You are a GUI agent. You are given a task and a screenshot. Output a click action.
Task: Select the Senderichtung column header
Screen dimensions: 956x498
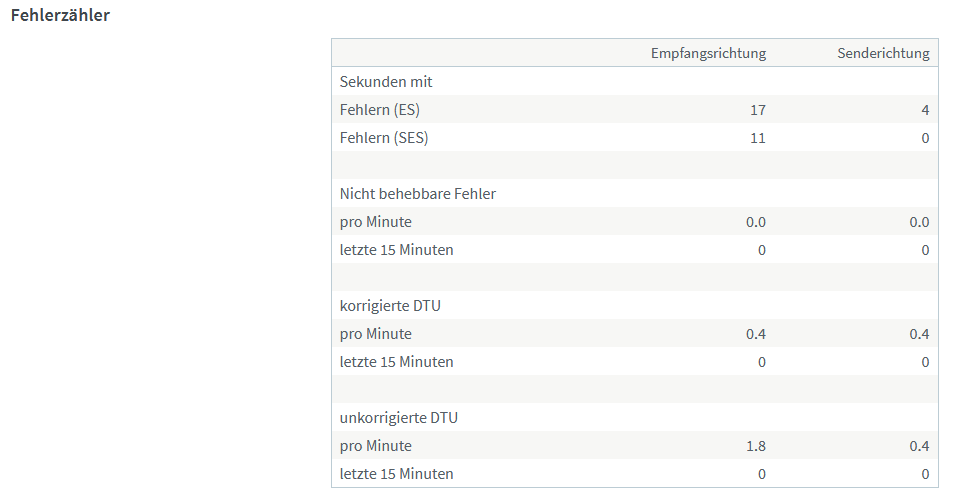(x=883, y=54)
